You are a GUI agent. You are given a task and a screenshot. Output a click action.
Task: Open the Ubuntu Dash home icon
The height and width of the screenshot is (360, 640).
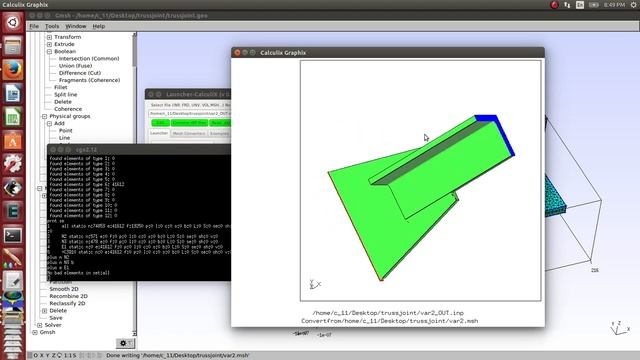pos(13,22)
